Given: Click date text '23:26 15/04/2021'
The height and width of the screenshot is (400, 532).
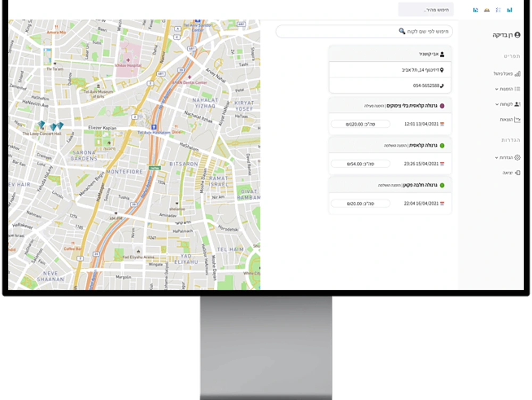Looking at the screenshot, I should (421, 164).
